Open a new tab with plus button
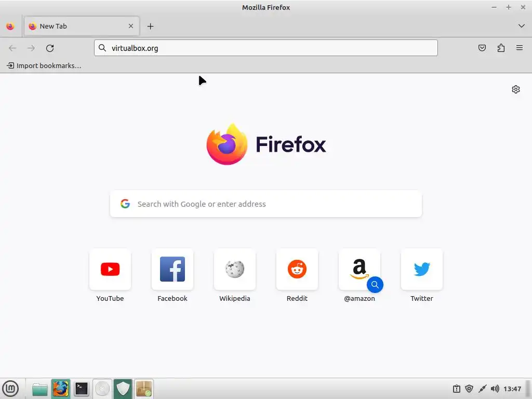The width and height of the screenshot is (532, 399). [x=150, y=26]
